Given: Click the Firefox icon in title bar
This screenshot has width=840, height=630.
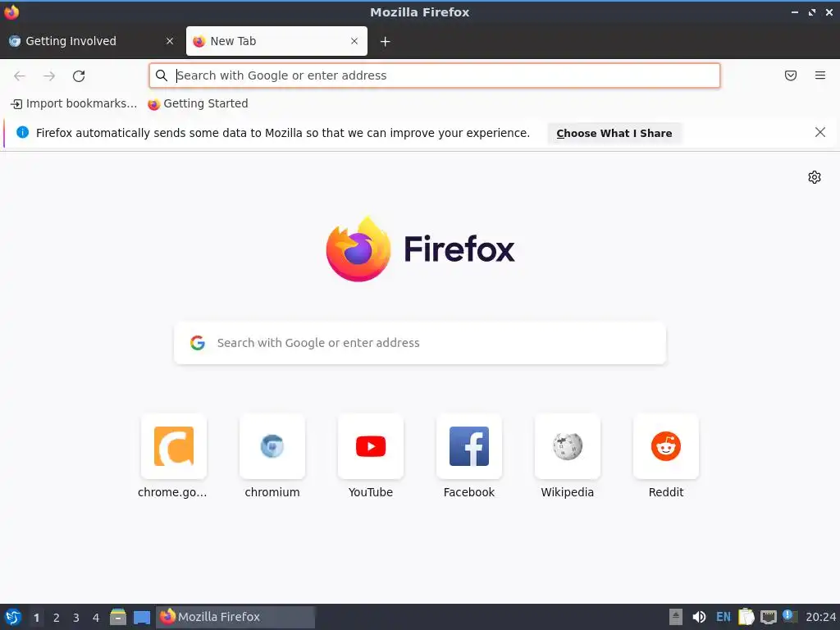Looking at the screenshot, I should pos(11,11).
